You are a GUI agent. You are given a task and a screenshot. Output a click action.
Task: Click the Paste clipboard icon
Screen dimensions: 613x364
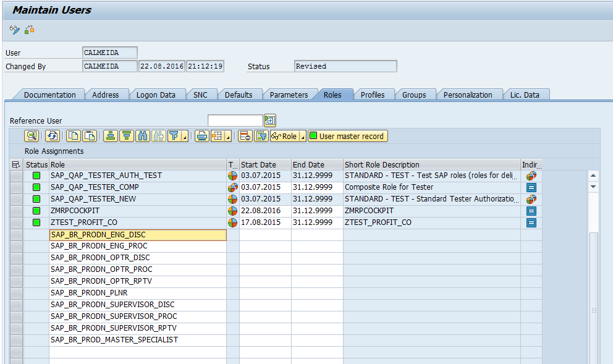[90, 136]
